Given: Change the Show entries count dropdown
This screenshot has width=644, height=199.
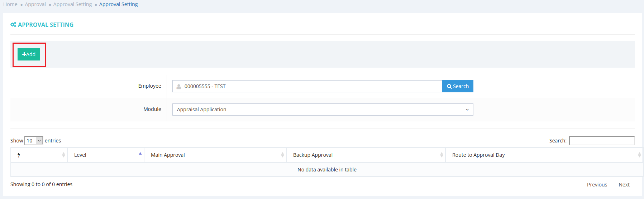Looking at the screenshot, I should click(x=34, y=141).
